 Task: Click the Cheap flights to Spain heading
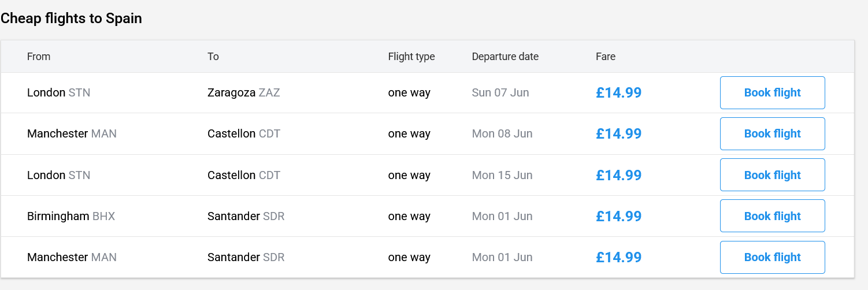click(72, 18)
